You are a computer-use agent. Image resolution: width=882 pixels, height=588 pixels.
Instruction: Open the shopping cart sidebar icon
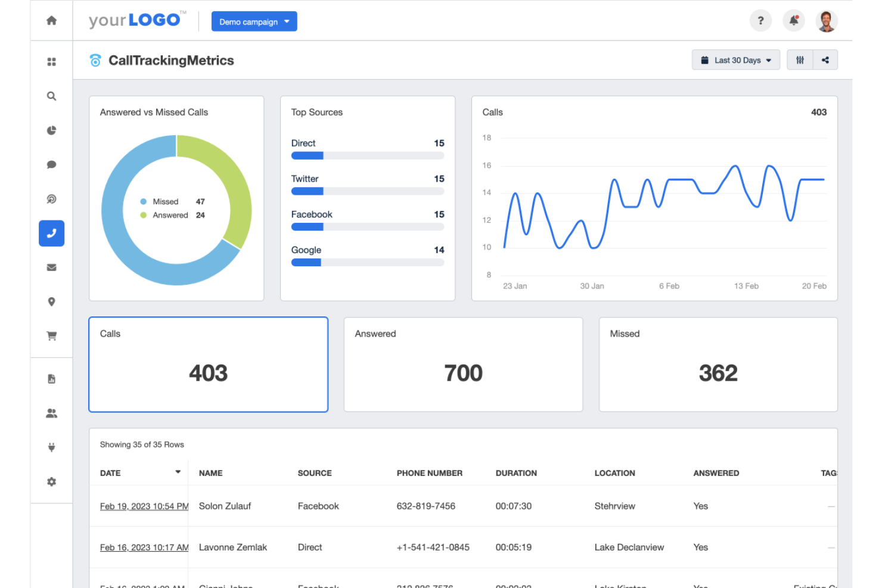(x=52, y=336)
